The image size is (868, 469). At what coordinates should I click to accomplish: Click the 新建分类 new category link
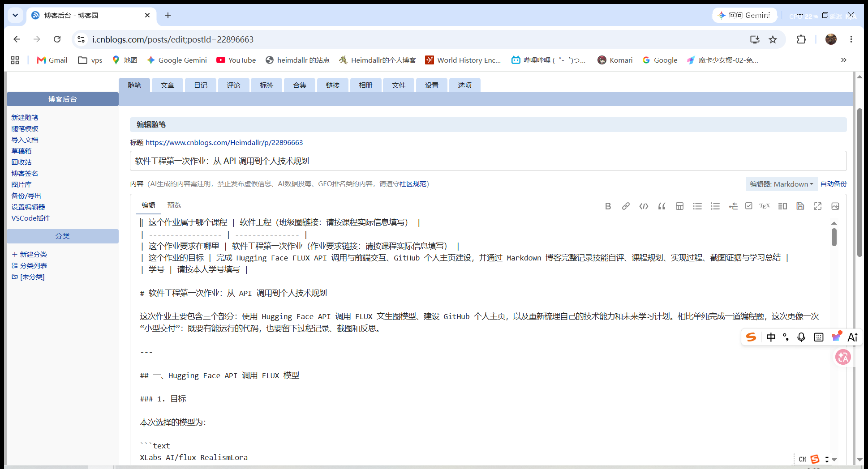point(30,254)
